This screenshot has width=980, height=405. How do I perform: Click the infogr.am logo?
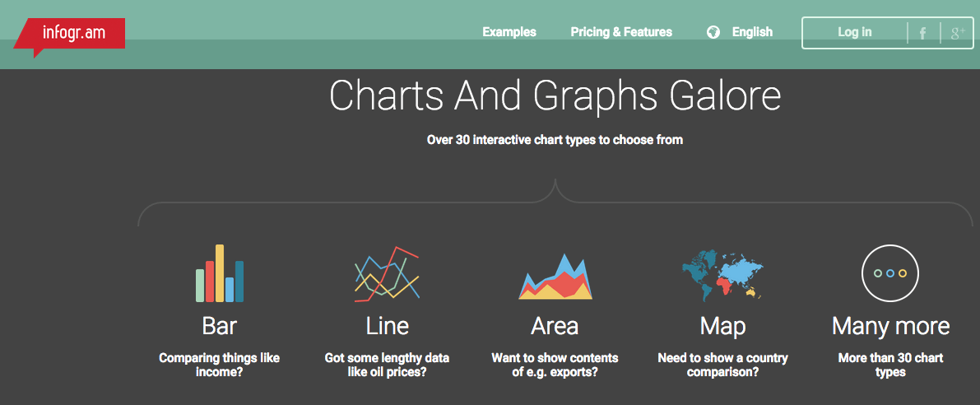coord(73,34)
